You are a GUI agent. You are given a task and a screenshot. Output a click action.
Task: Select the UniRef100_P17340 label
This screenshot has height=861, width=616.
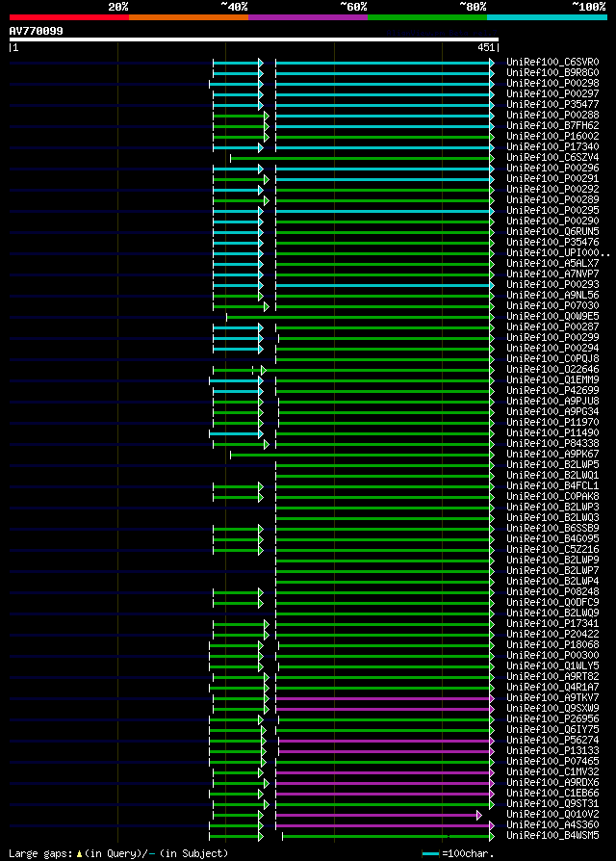coord(552,146)
